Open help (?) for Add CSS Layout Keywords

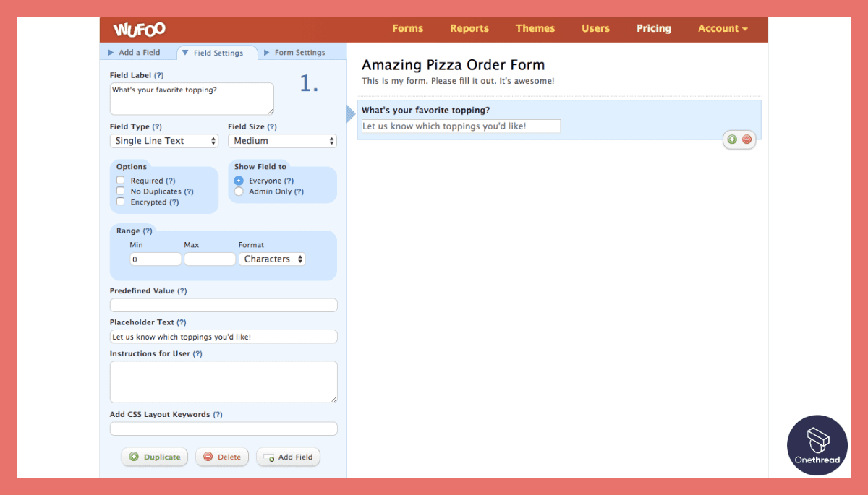pos(218,415)
